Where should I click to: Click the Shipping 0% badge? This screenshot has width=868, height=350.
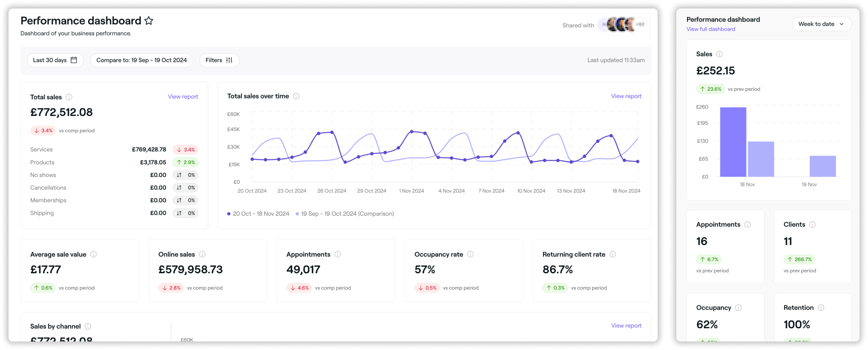point(185,213)
